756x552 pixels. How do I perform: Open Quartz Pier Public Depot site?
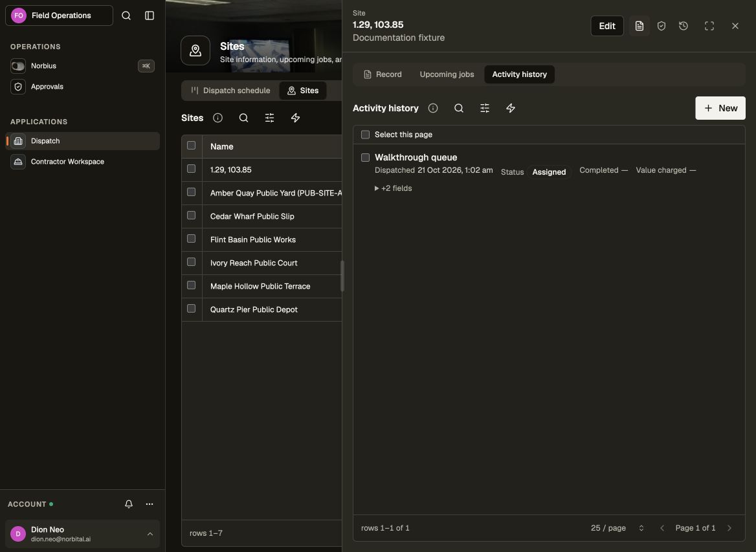(x=254, y=309)
